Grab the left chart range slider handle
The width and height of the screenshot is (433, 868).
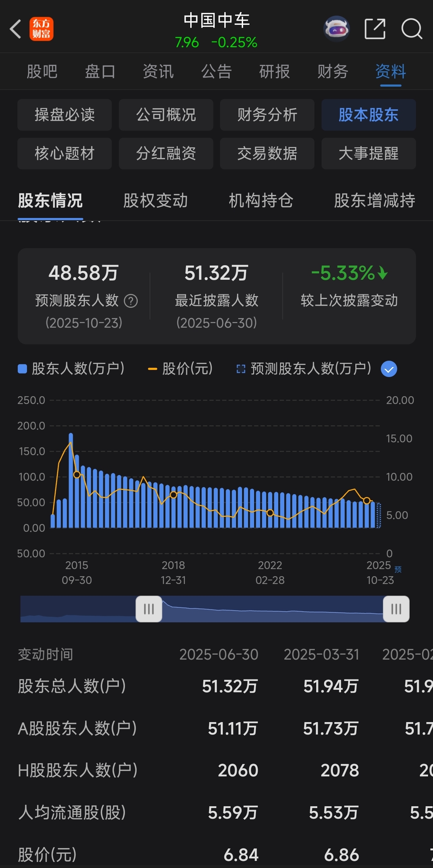149,609
